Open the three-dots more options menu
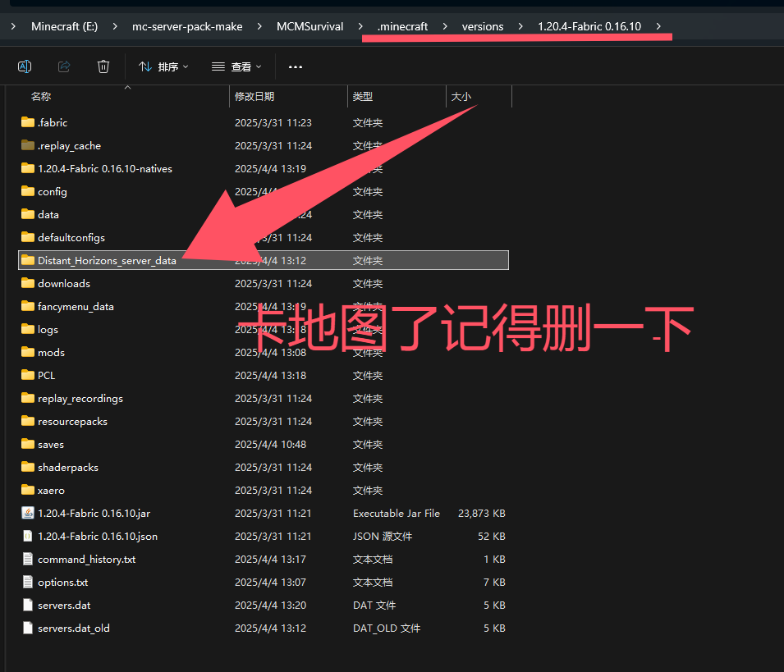Viewport: 784px width, 672px height. (296, 66)
